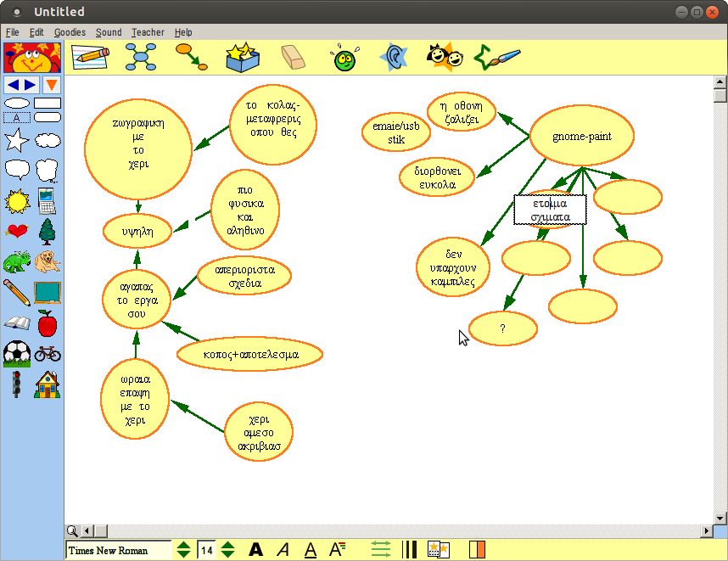Select the computer symbol

click(x=47, y=201)
